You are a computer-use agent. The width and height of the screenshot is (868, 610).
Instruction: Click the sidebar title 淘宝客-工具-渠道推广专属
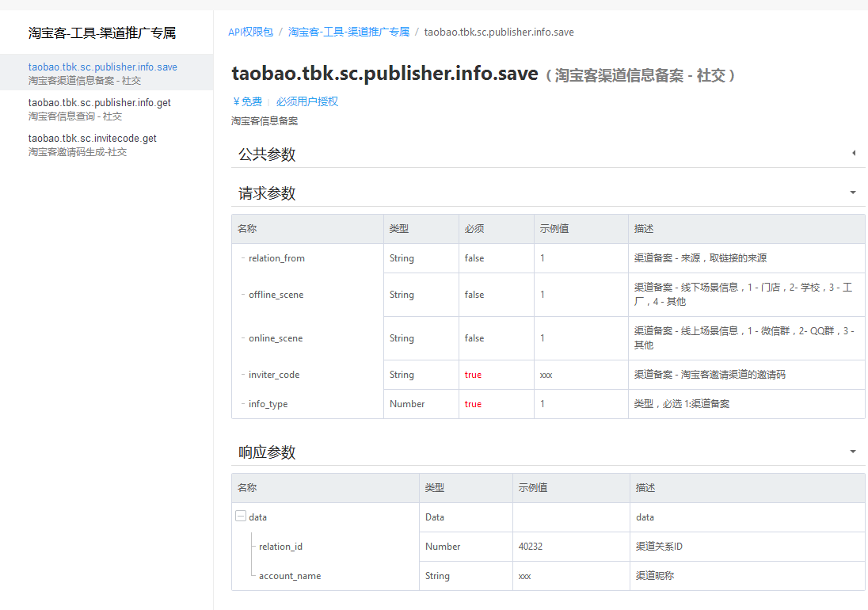click(x=102, y=32)
